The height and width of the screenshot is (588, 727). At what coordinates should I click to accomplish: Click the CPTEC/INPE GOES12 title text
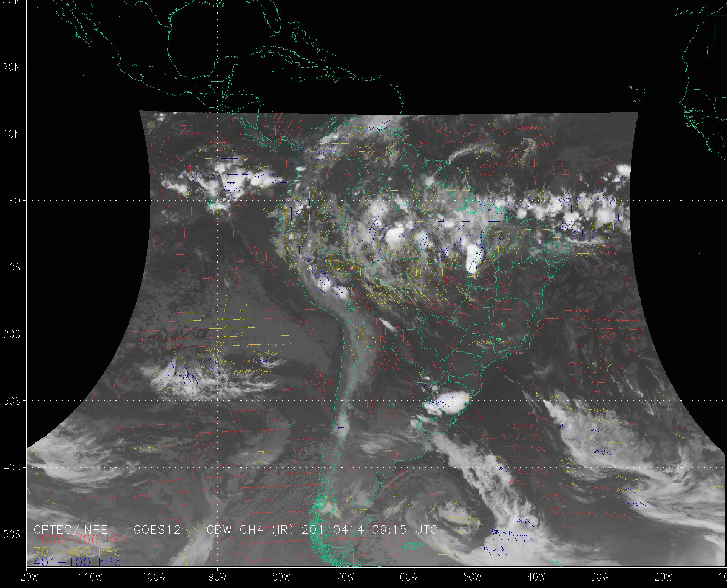(107, 530)
